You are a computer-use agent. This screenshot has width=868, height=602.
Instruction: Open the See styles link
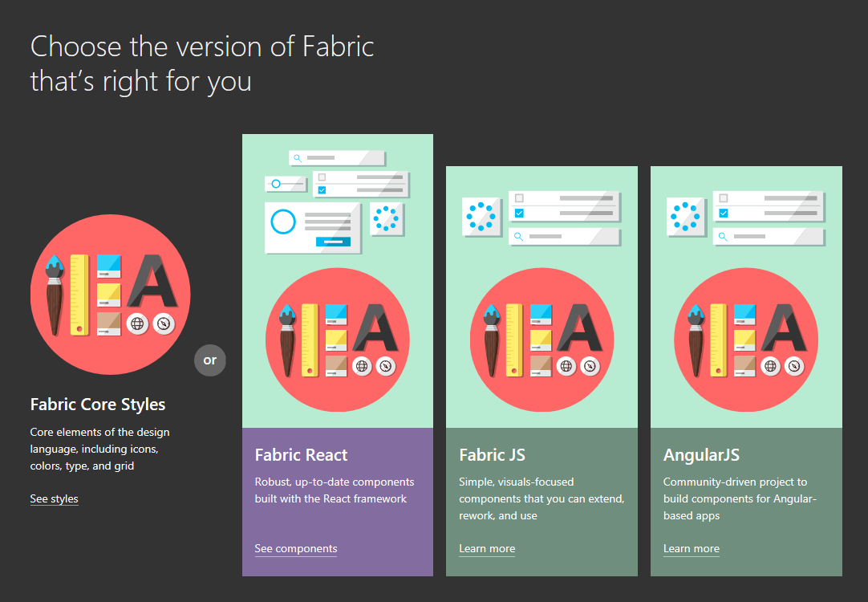pyautogui.click(x=54, y=499)
